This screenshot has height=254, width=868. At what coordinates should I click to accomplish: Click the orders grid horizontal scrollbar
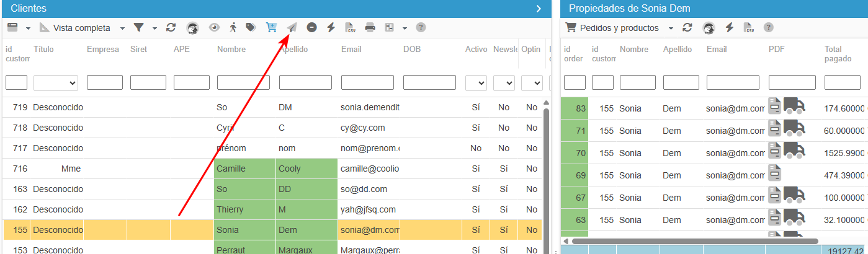click(694, 241)
